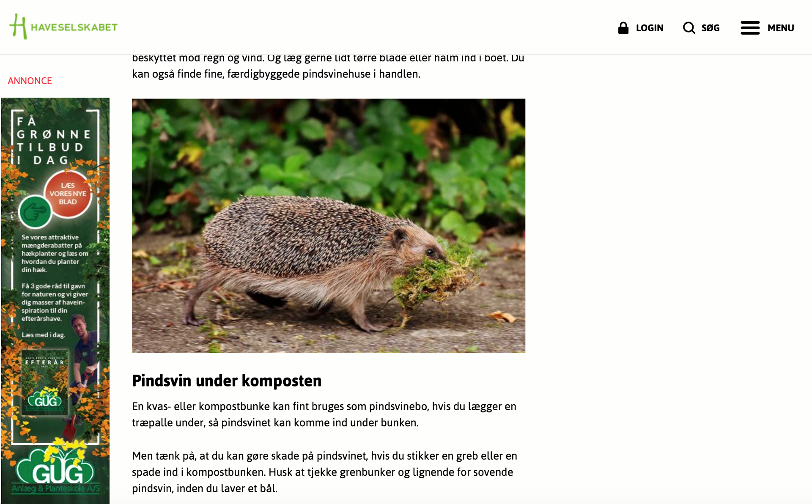Click the SØG text label
This screenshot has height=504, width=812.
[710, 28]
